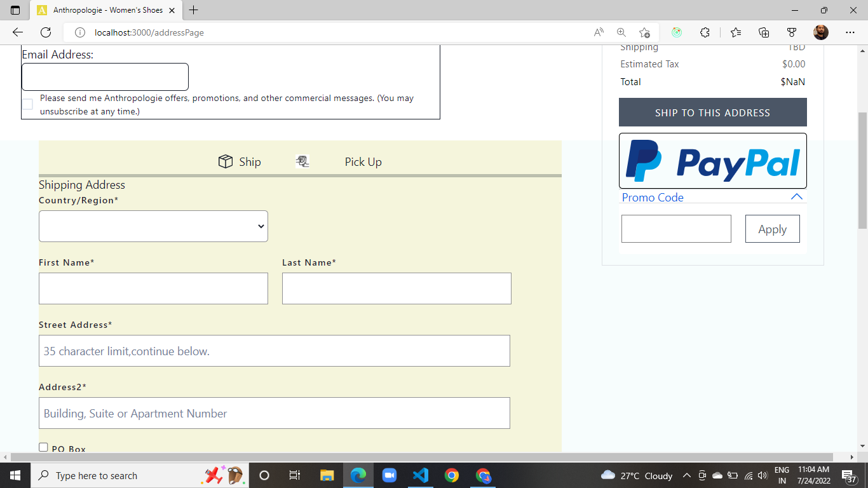The height and width of the screenshot is (488, 868).
Task: Open first Google Chrome taskbar icon
Action: (x=452, y=475)
